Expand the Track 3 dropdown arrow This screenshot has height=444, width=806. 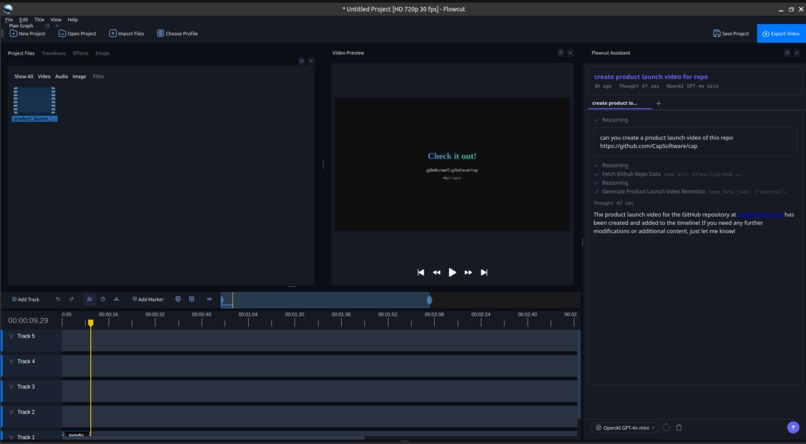[x=11, y=386]
